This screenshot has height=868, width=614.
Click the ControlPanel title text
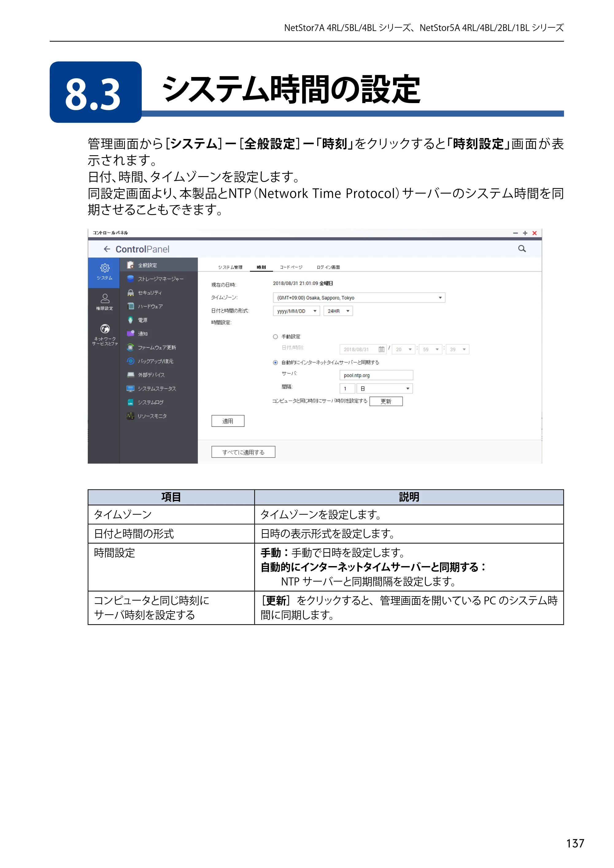coord(142,249)
